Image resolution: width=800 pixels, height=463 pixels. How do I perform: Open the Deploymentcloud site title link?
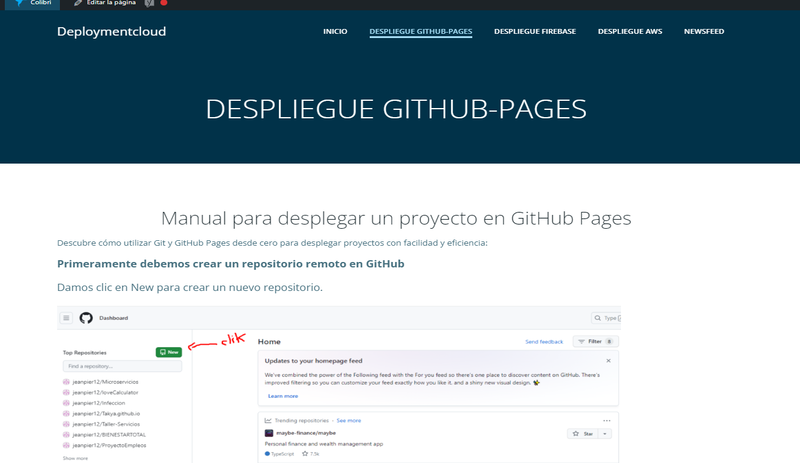pos(111,32)
